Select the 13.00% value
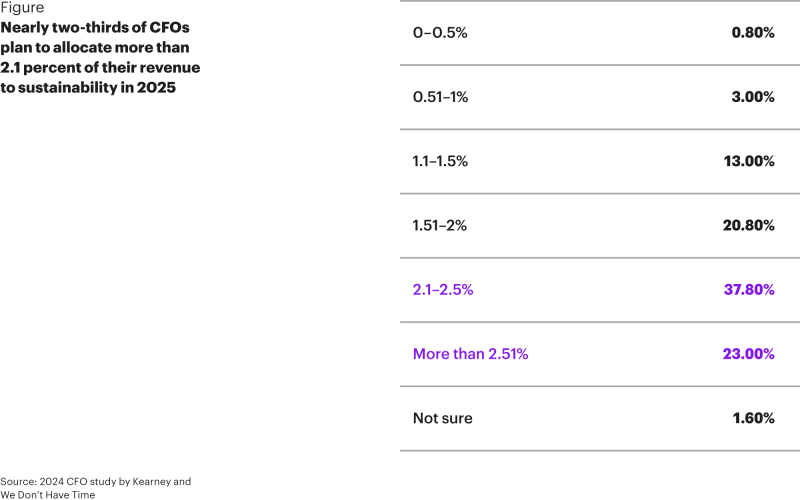Image resolution: width=800 pixels, height=500 pixels. pyautogui.click(x=749, y=161)
